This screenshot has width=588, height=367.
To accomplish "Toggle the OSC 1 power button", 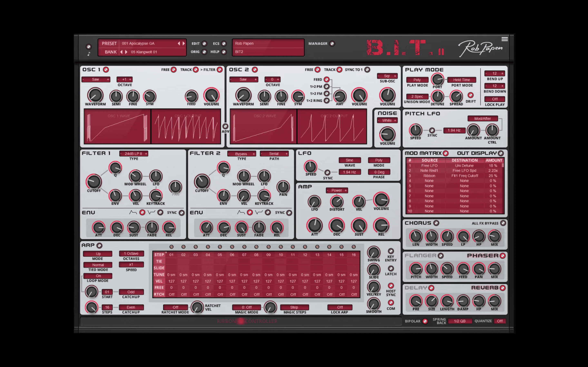I will (x=106, y=70).
